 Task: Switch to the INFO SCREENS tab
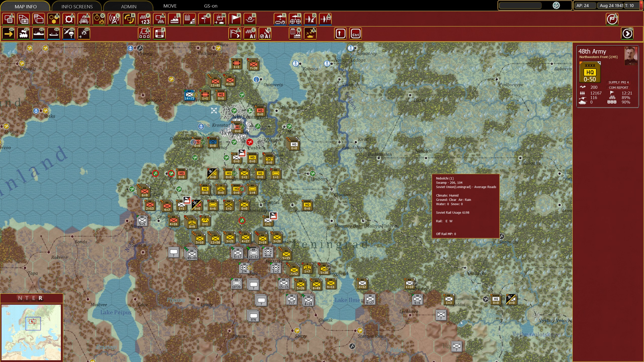(77, 7)
